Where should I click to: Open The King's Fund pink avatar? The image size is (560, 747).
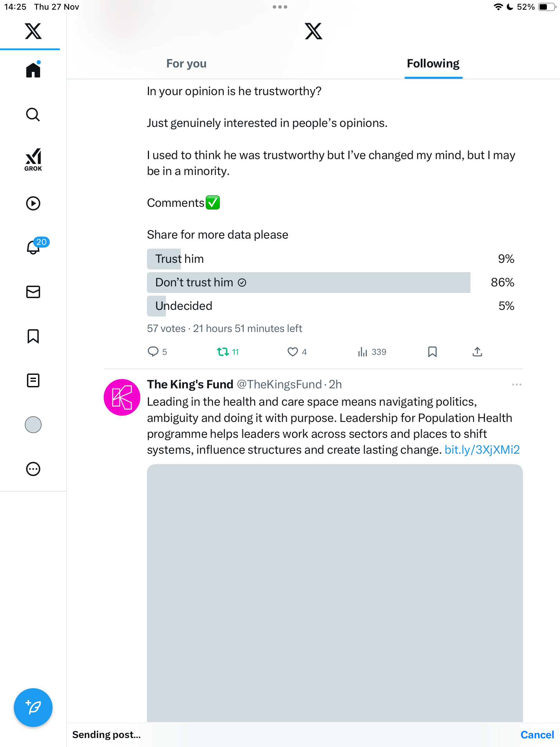click(x=122, y=397)
